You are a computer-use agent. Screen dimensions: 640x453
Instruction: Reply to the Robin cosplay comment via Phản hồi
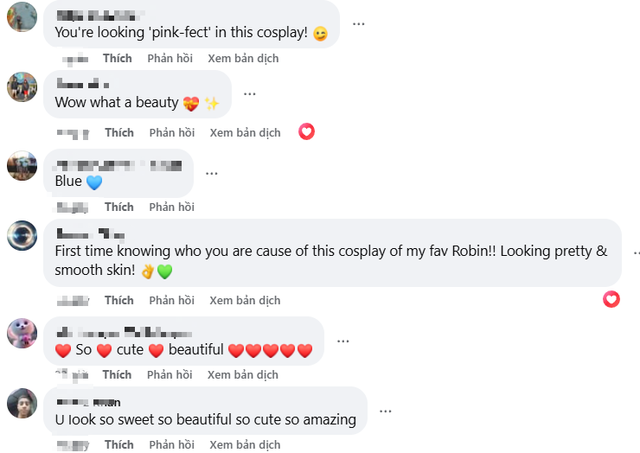click(172, 300)
